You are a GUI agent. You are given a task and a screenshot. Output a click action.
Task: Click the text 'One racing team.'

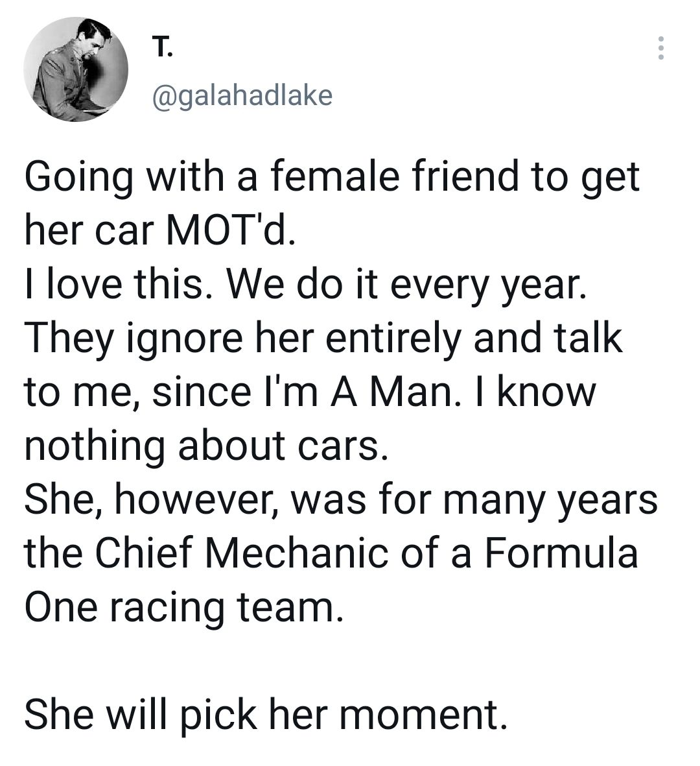pyautogui.click(x=184, y=607)
